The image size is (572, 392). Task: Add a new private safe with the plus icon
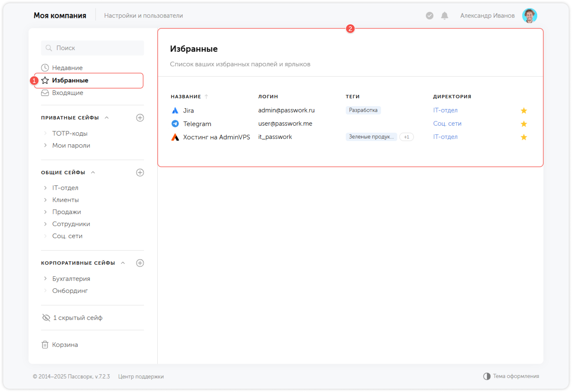tap(140, 118)
